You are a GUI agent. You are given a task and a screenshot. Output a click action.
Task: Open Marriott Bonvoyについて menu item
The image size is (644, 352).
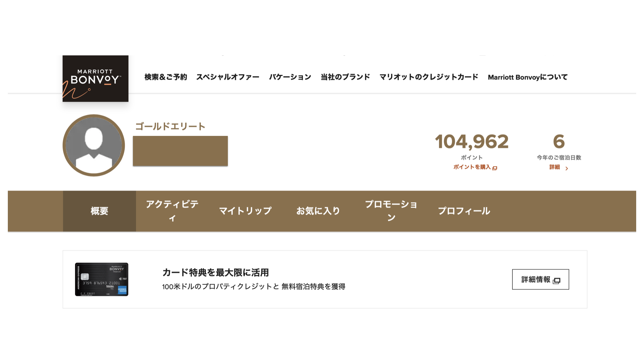pos(528,77)
